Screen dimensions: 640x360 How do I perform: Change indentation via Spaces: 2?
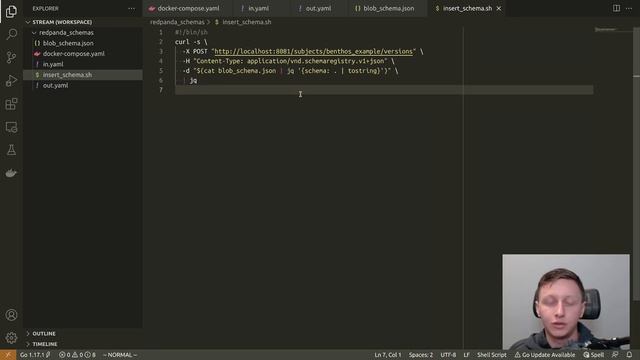click(x=420, y=355)
